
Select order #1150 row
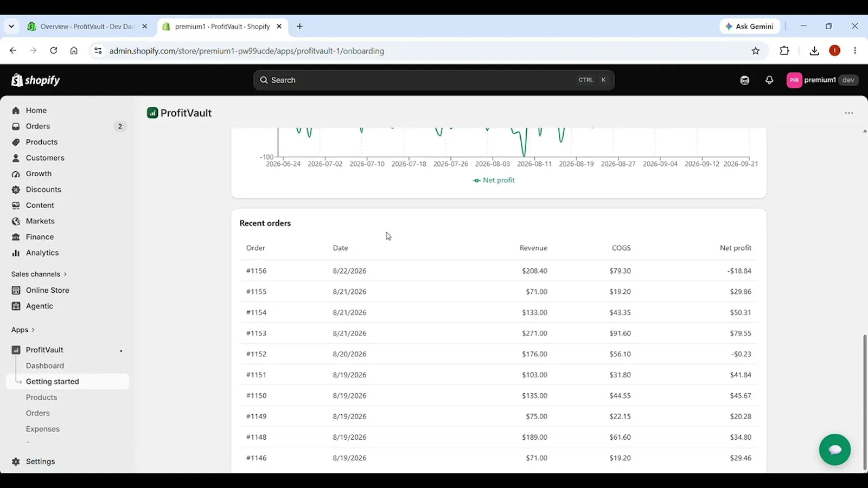click(x=499, y=395)
